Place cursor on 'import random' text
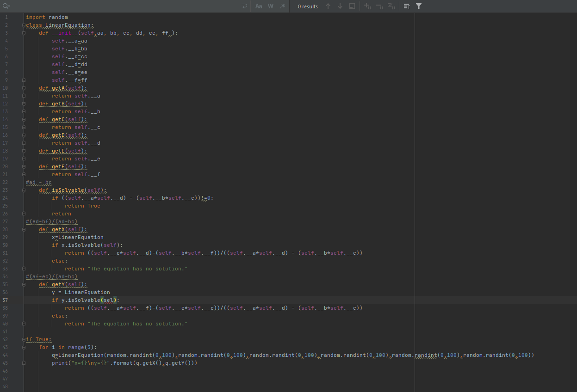This screenshot has height=392, width=577. click(47, 18)
